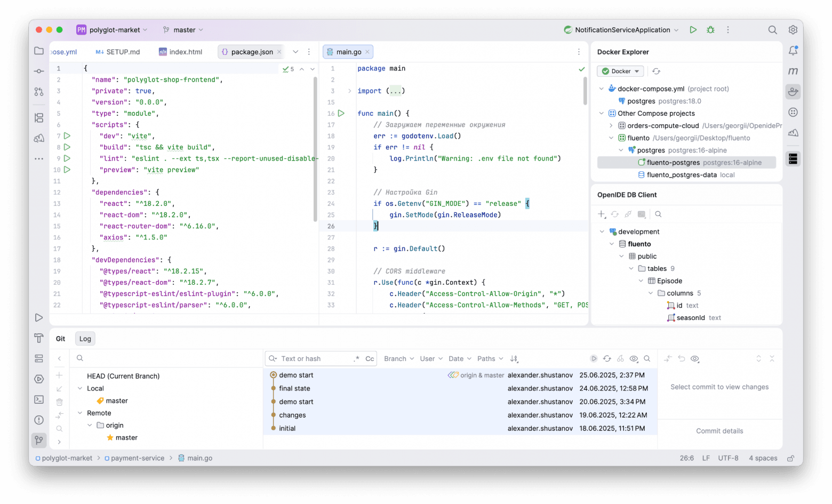
Task: Show the hidden editor tabs dropdown chevron
Action: tap(295, 52)
